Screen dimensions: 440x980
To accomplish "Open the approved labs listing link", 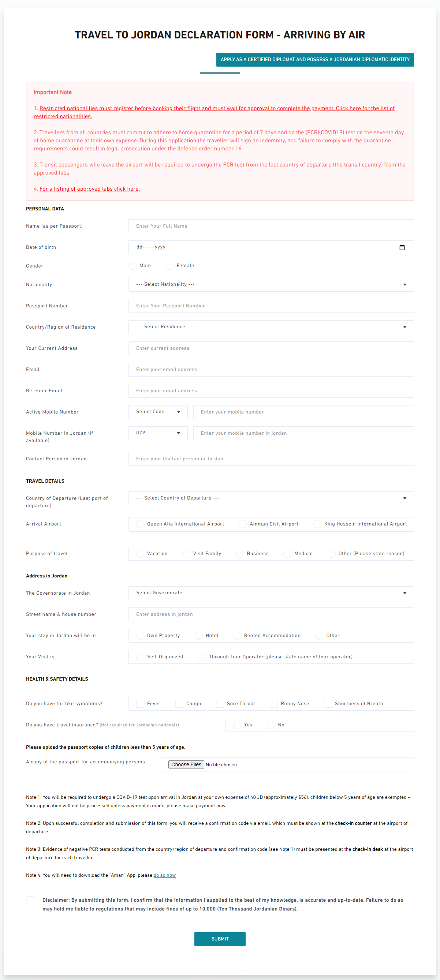I will (90, 189).
